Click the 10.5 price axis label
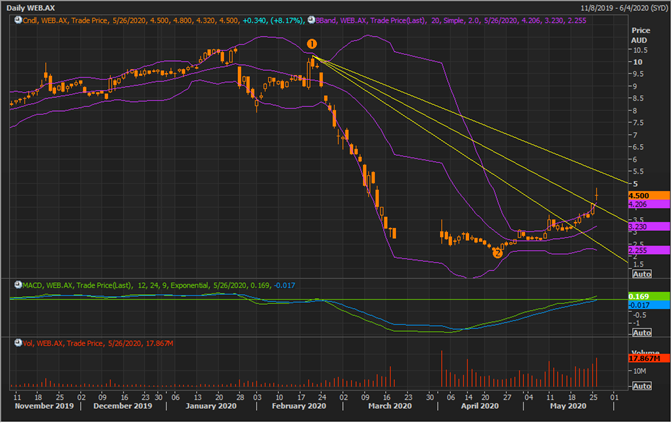 640,50
